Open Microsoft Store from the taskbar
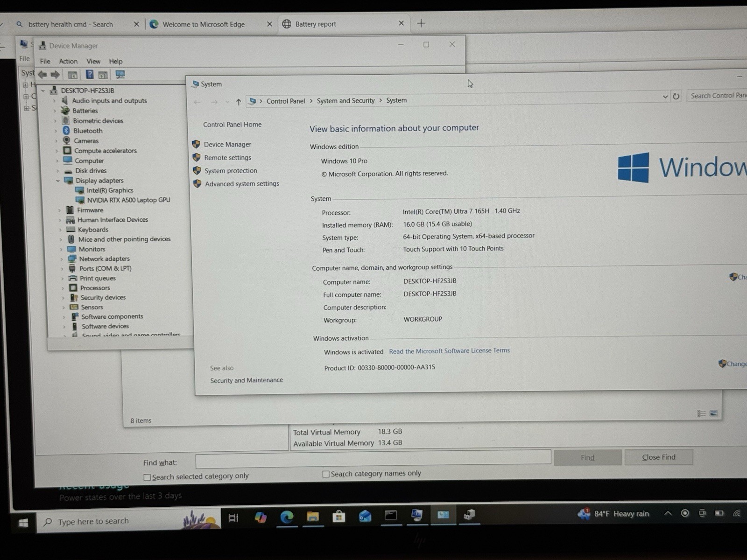The width and height of the screenshot is (747, 560). (x=338, y=516)
